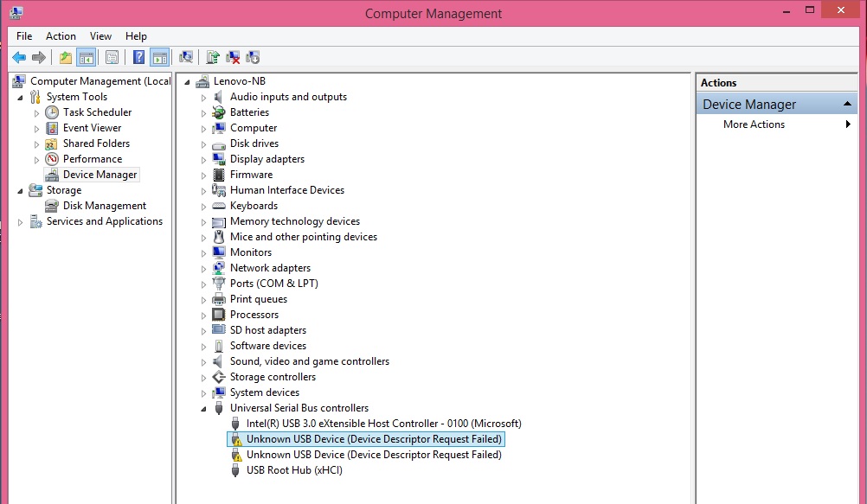This screenshot has height=504, width=867.
Task: Click Human Interface Devices category icon
Action: [219, 190]
